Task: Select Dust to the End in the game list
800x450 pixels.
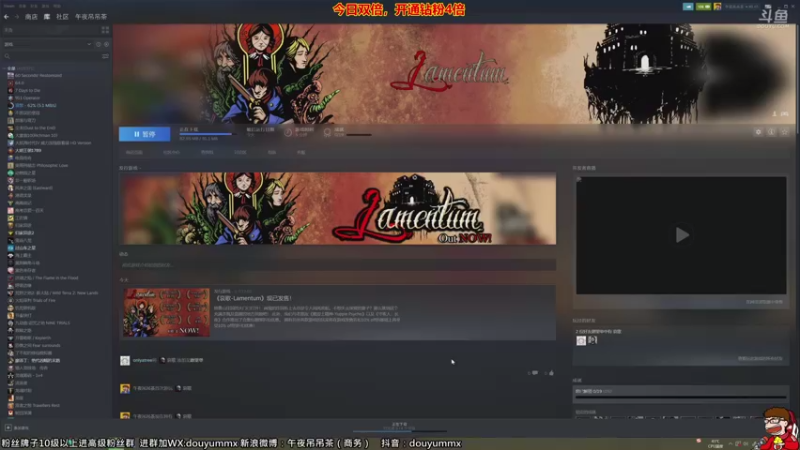Action: 35,128
